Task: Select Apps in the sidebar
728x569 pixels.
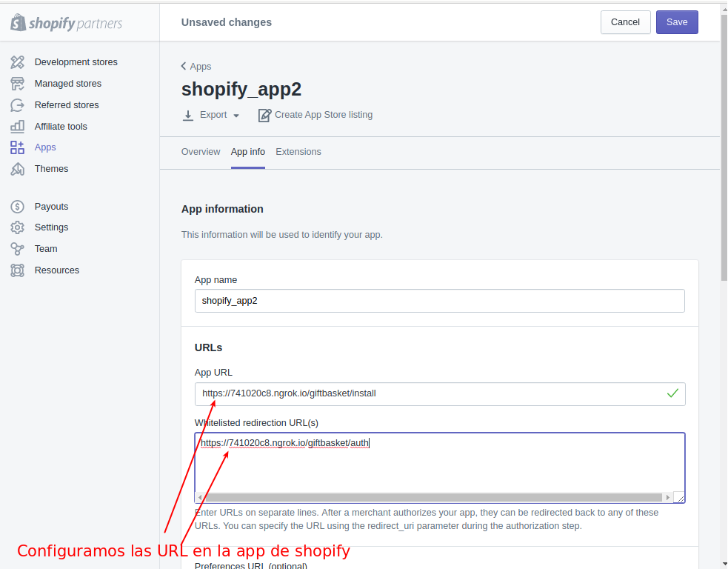Action: [45, 147]
